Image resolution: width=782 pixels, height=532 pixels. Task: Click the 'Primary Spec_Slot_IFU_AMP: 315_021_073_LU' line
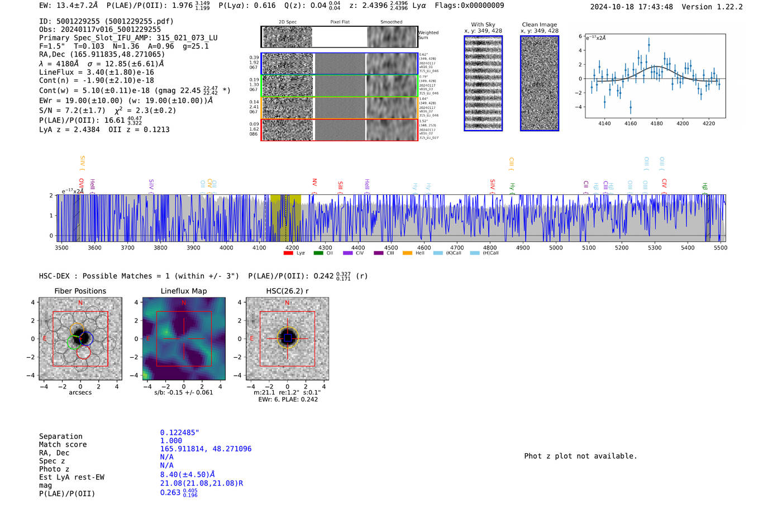coord(128,38)
